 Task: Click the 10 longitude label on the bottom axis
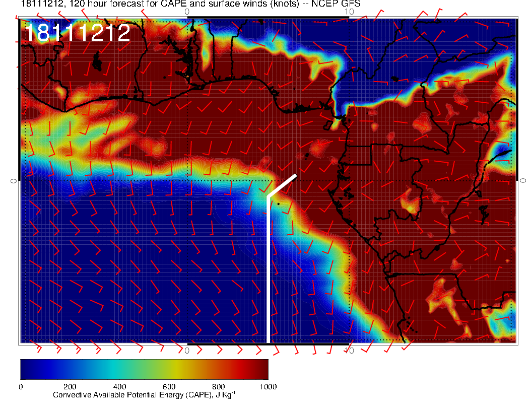click(x=350, y=350)
